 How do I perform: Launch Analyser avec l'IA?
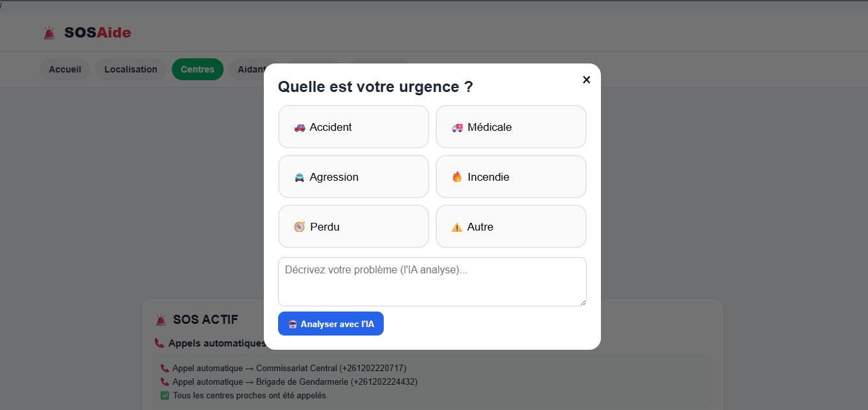pyautogui.click(x=331, y=324)
